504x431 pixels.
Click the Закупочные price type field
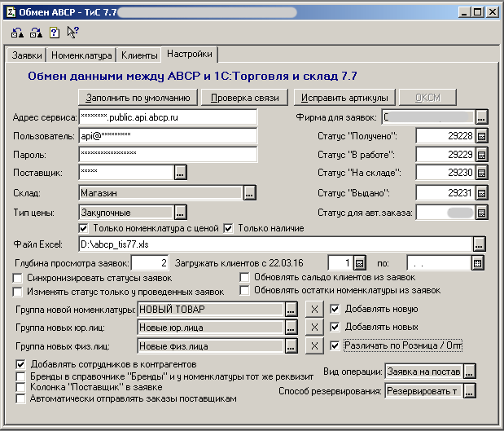(x=126, y=213)
